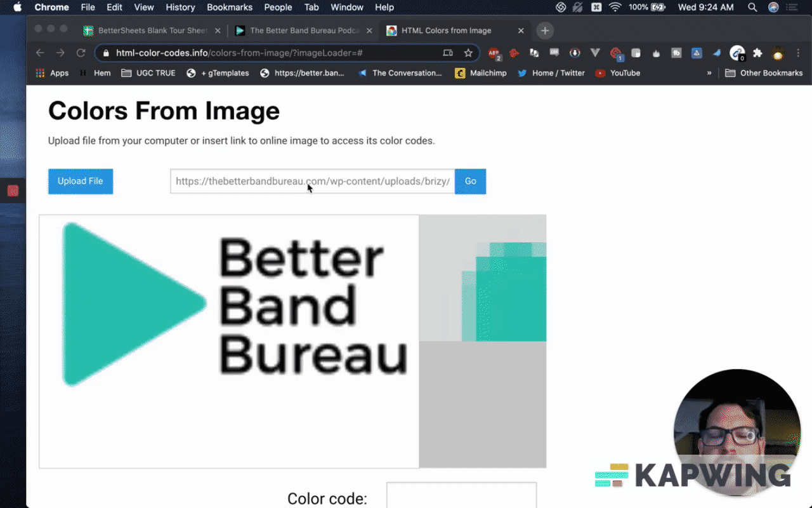812x508 pixels.
Task: Click the gray square note extension icon
Action: click(636, 53)
